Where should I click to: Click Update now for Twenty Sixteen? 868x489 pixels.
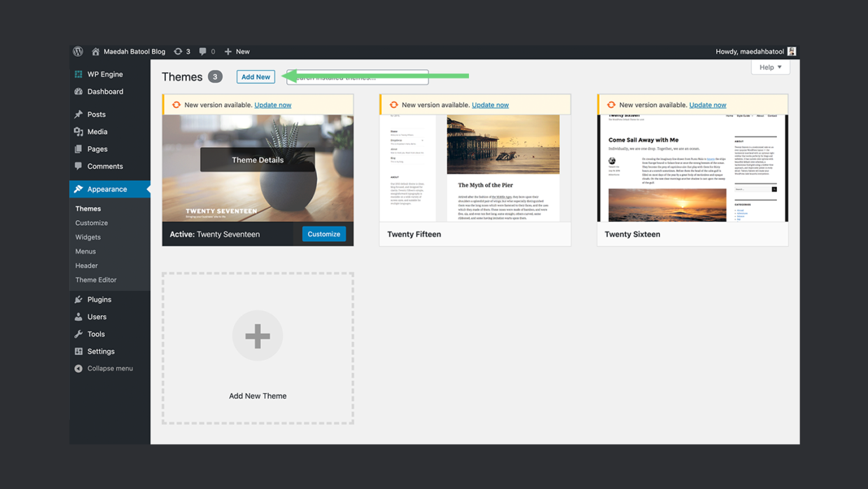[708, 105]
